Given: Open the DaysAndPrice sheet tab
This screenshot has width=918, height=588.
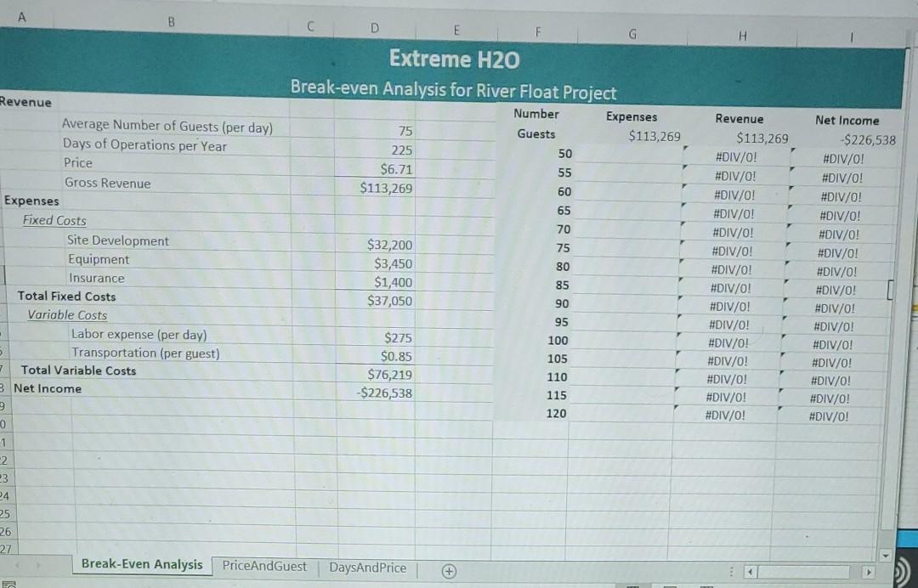Looking at the screenshot, I should click(368, 568).
